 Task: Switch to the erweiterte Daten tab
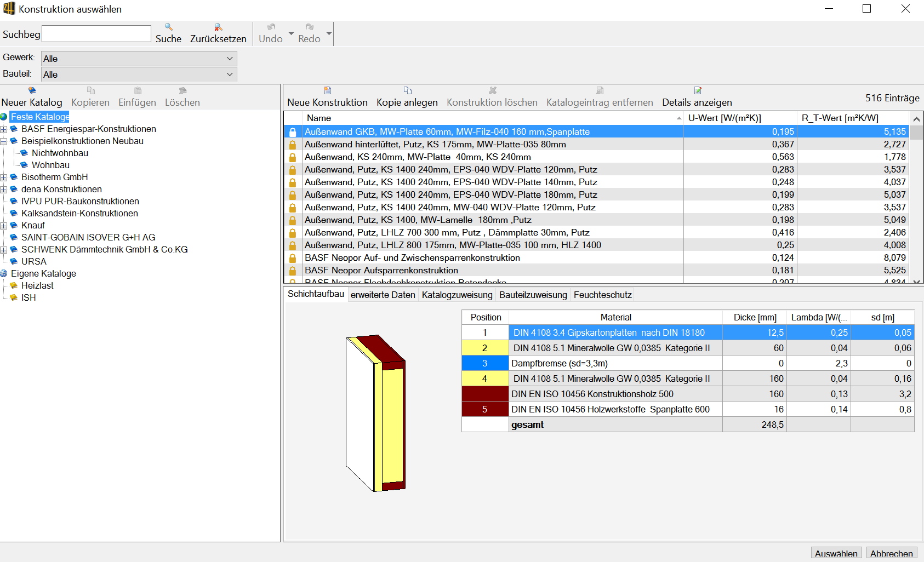pos(383,295)
